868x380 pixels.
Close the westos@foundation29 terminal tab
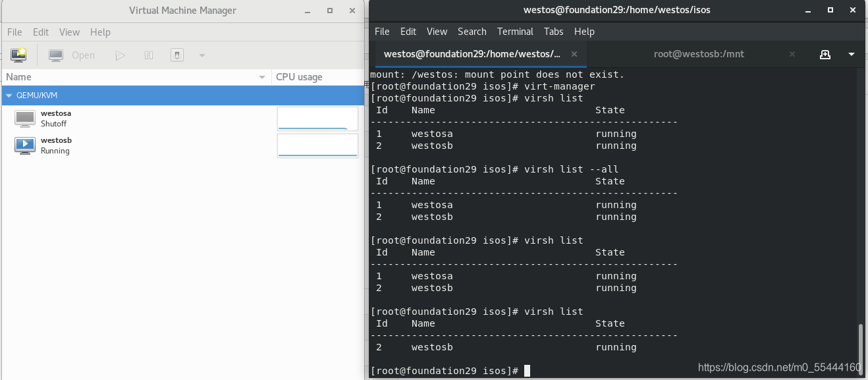tap(574, 54)
